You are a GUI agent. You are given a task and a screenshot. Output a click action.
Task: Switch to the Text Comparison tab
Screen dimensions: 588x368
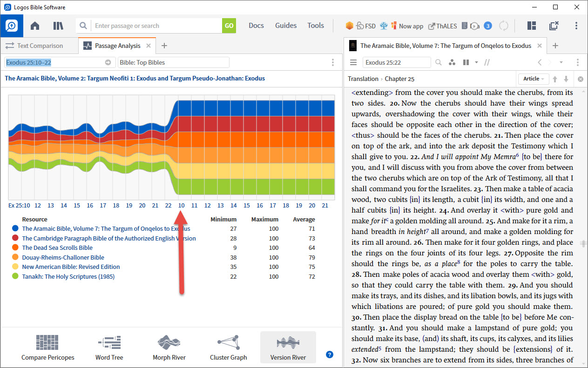pos(40,46)
